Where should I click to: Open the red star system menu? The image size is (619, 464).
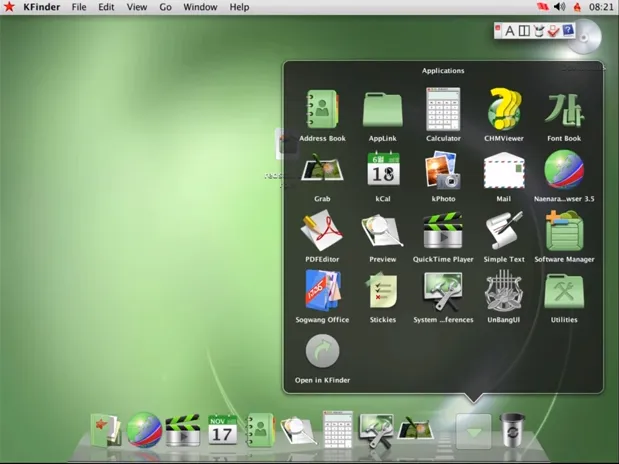[x=9, y=7]
